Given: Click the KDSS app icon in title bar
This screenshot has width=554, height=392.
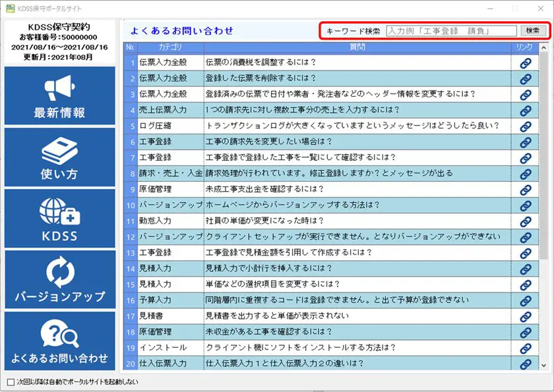Looking at the screenshot, I should (9, 6).
